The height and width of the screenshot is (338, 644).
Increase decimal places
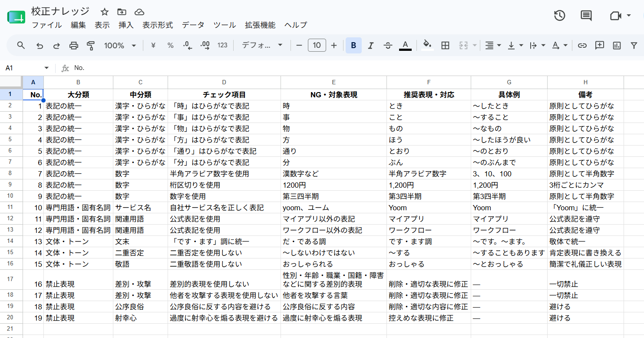205,45
